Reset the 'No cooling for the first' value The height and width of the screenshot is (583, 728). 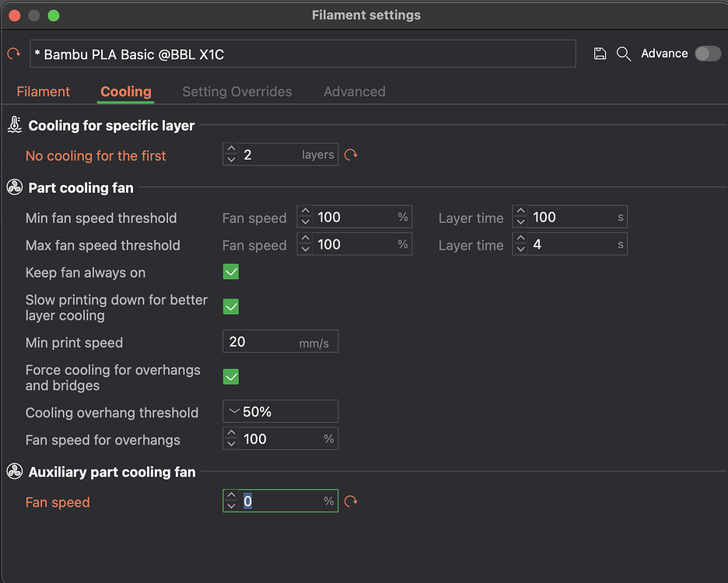point(351,155)
